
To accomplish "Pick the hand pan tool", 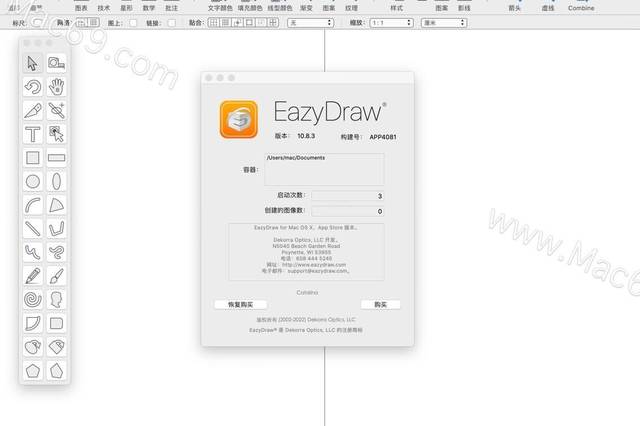I will [x=56, y=87].
